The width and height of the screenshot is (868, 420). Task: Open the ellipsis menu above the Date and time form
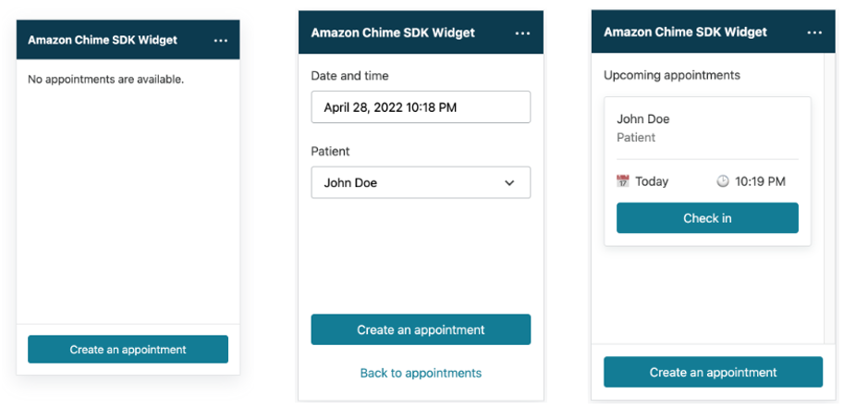point(522,33)
